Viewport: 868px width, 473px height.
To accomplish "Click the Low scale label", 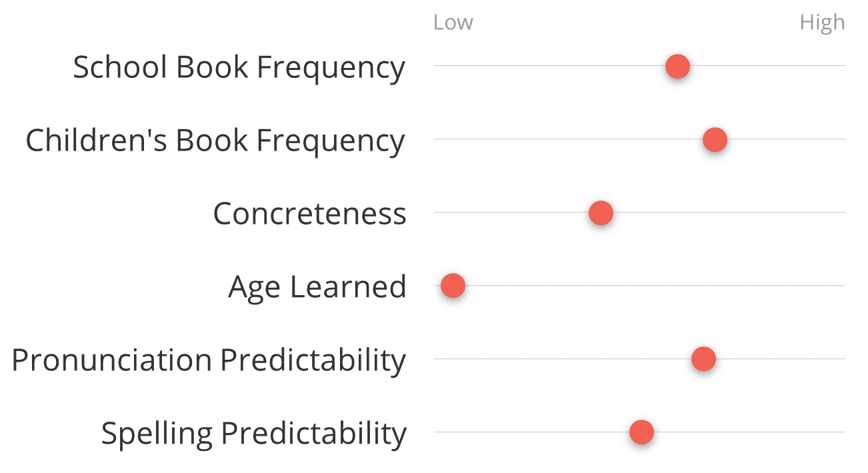I will point(453,23).
